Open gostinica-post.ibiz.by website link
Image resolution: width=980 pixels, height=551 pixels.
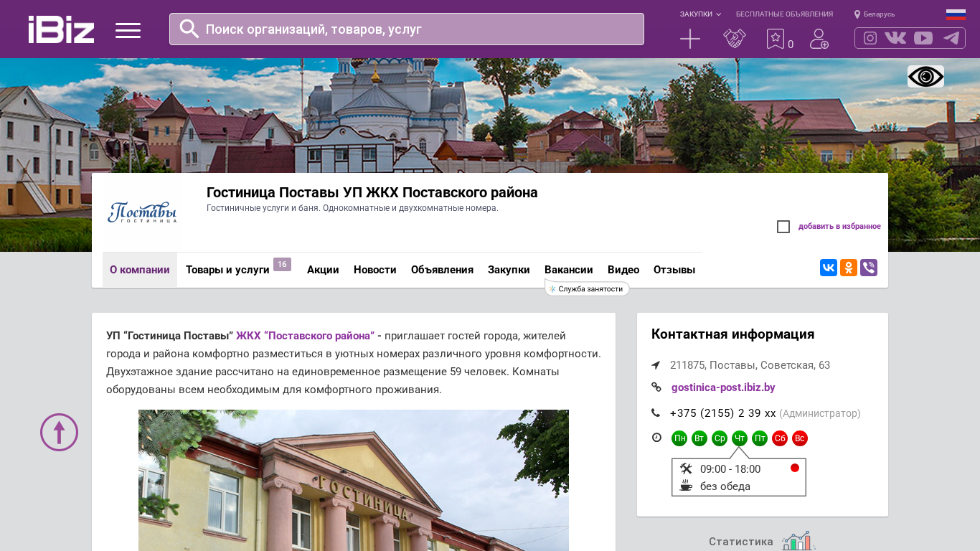723,387
